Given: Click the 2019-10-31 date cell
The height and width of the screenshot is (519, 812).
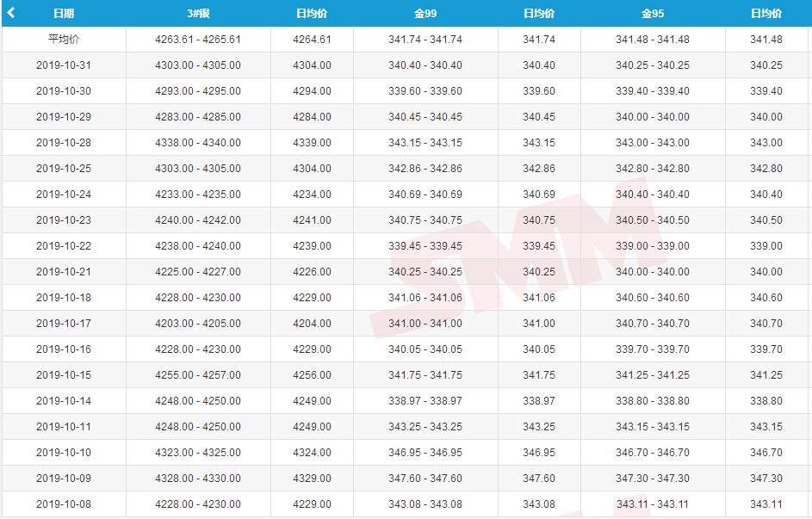Looking at the screenshot, I should coord(64,65).
